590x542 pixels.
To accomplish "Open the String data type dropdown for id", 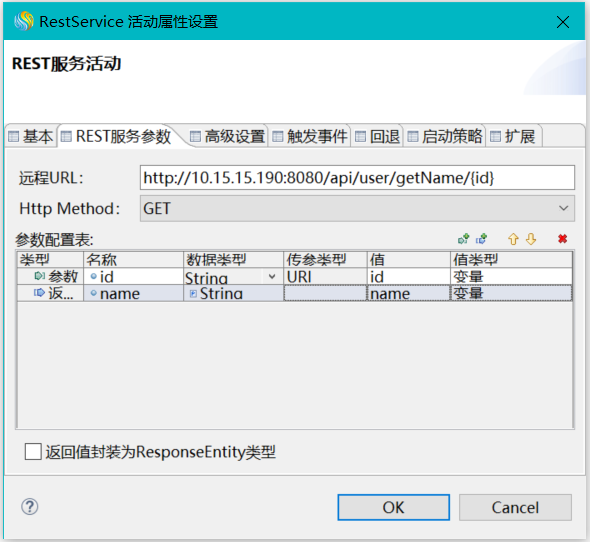I will (x=272, y=277).
